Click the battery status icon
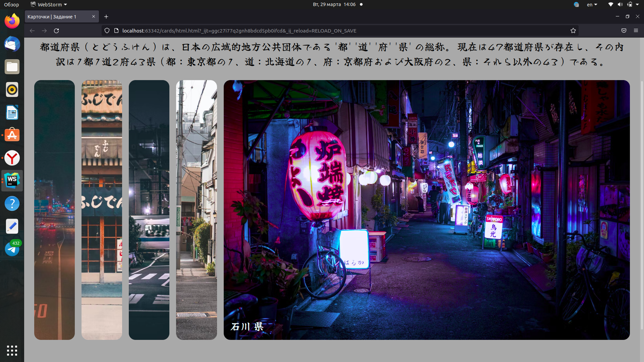644x362 pixels. pyautogui.click(x=630, y=4)
